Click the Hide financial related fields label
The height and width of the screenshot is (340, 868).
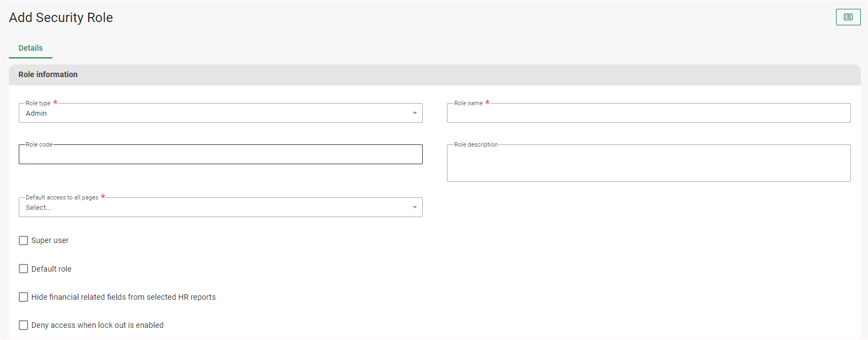point(123,297)
